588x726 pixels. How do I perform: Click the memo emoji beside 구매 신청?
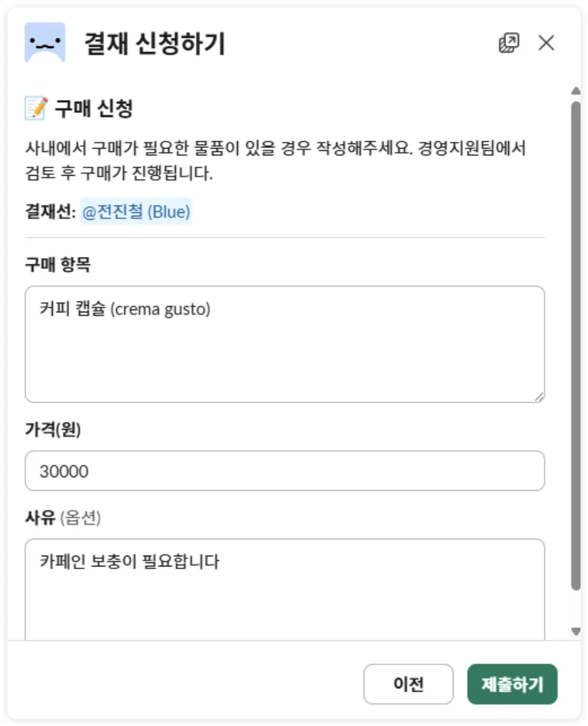(x=36, y=108)
